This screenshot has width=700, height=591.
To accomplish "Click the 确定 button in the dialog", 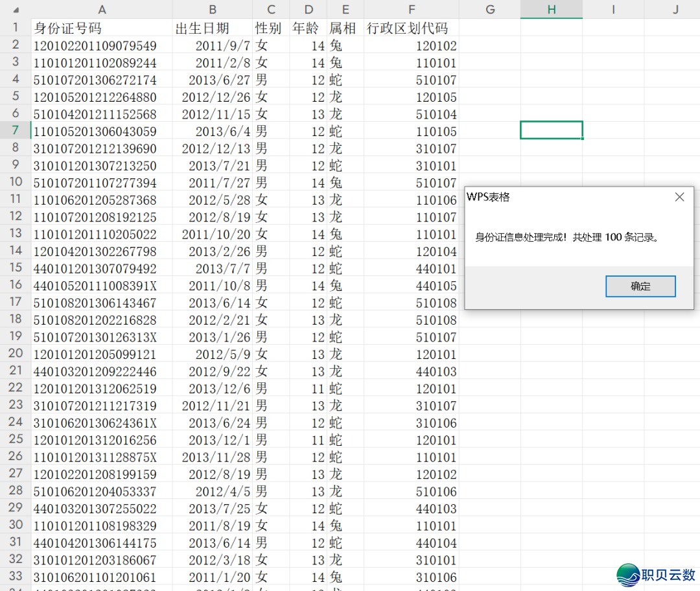I will (x=640, y=286).
